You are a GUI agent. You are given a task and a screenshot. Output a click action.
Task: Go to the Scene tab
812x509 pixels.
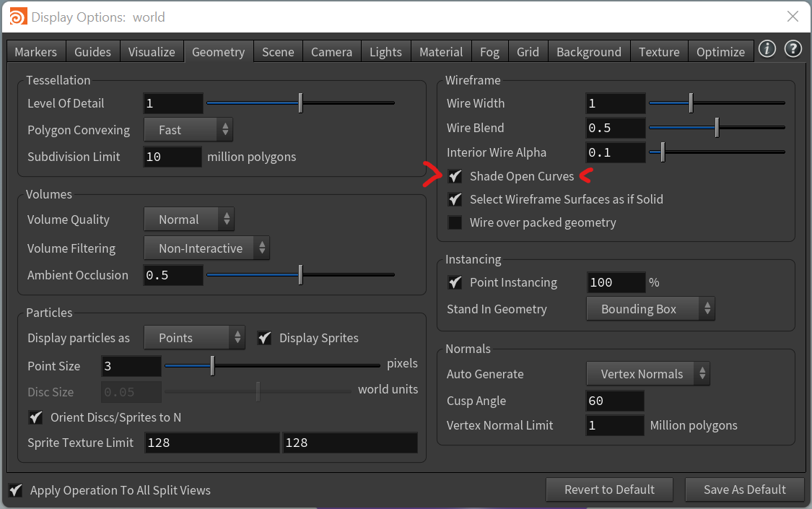coord(278,52)
